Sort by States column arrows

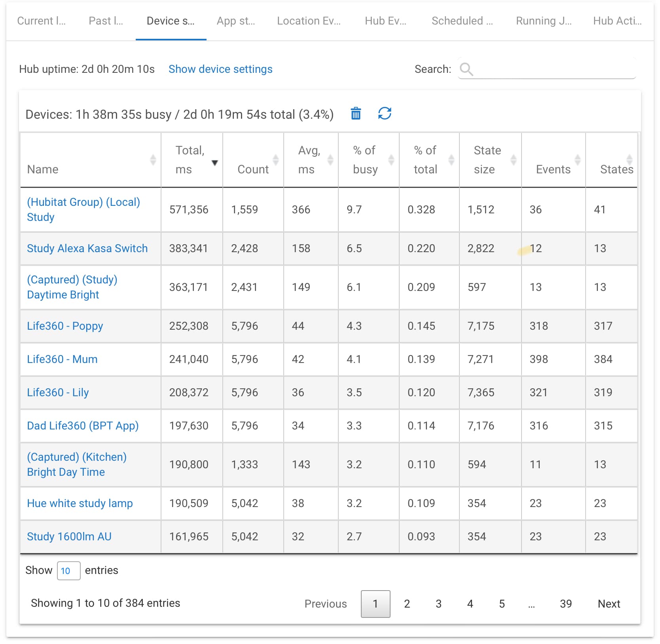click(630, 160)
